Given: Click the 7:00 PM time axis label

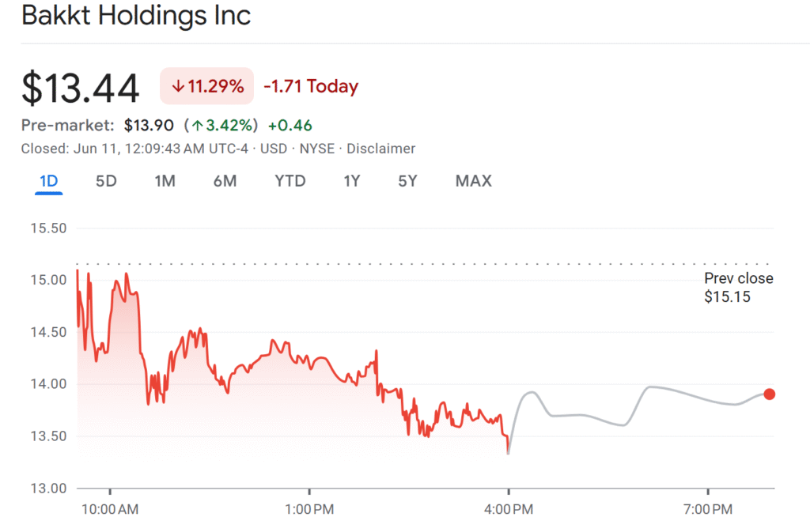Looking at the screenshot, I should click(707, 510).
